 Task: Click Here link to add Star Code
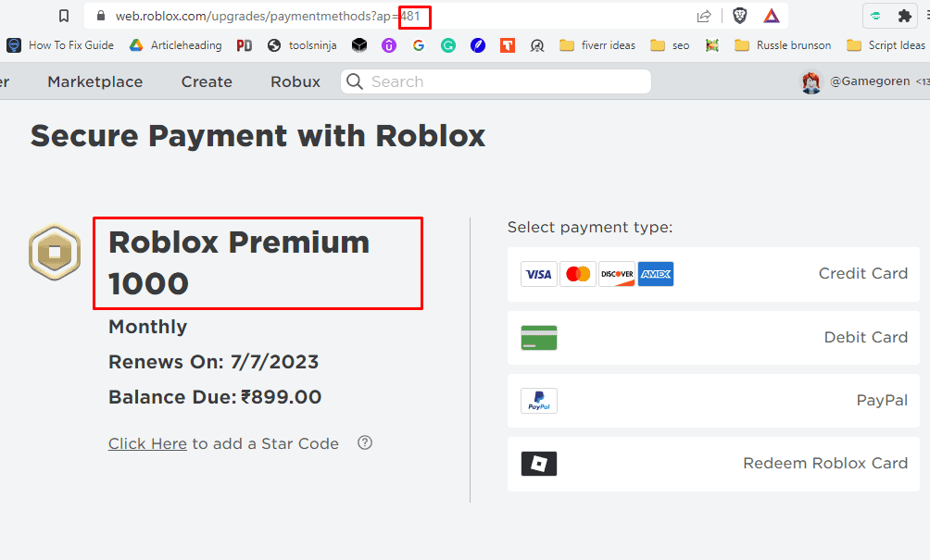click(147, 444)
